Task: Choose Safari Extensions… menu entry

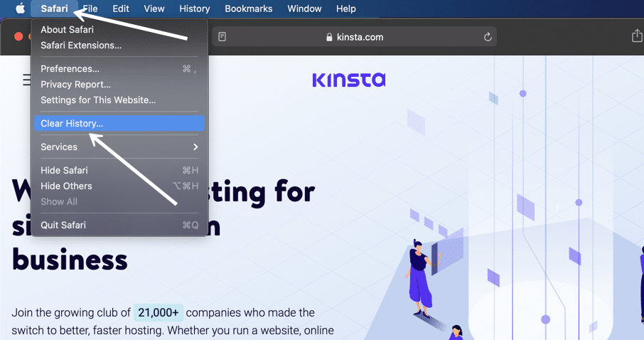Action: coord(81,46)
